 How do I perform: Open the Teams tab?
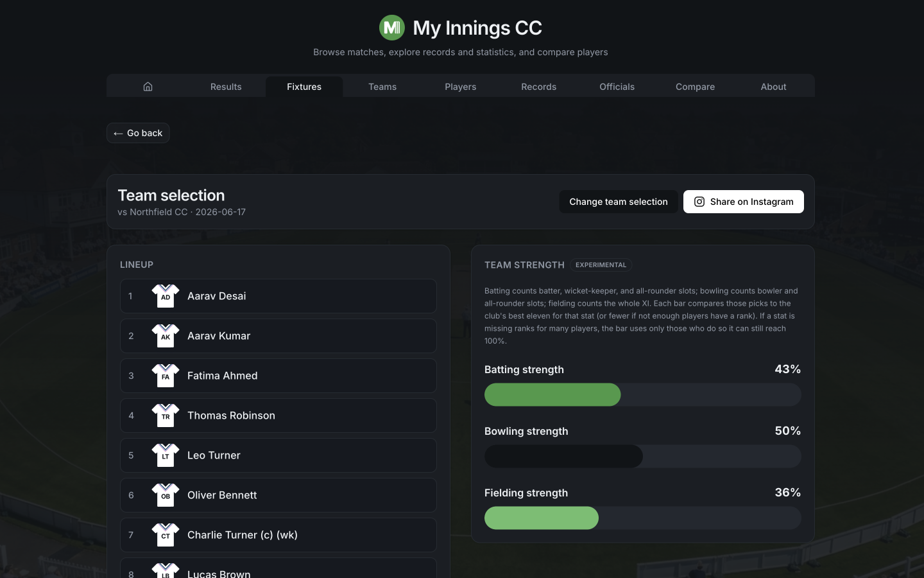pyautogui.click(x=382, y=87)
